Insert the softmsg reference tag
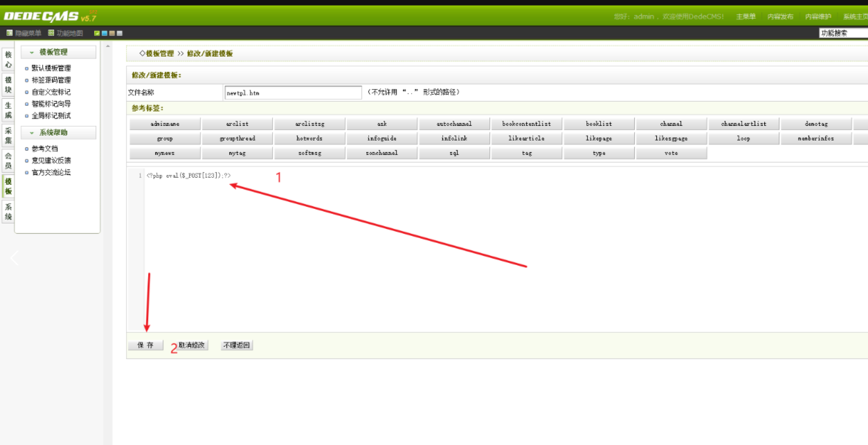This screenshot has height=445, width=868. click(x=309, y=153)
